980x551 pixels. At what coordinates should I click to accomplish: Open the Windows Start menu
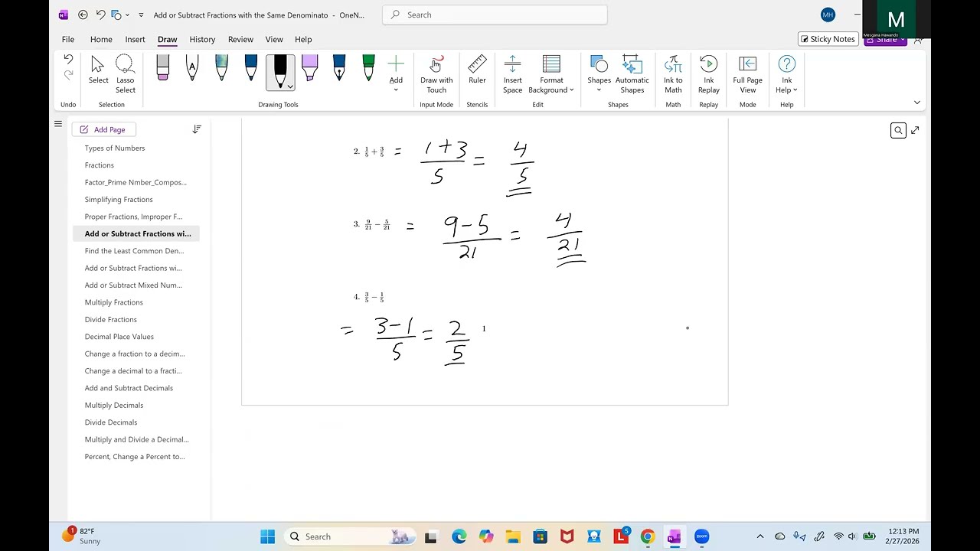[267, 536]
